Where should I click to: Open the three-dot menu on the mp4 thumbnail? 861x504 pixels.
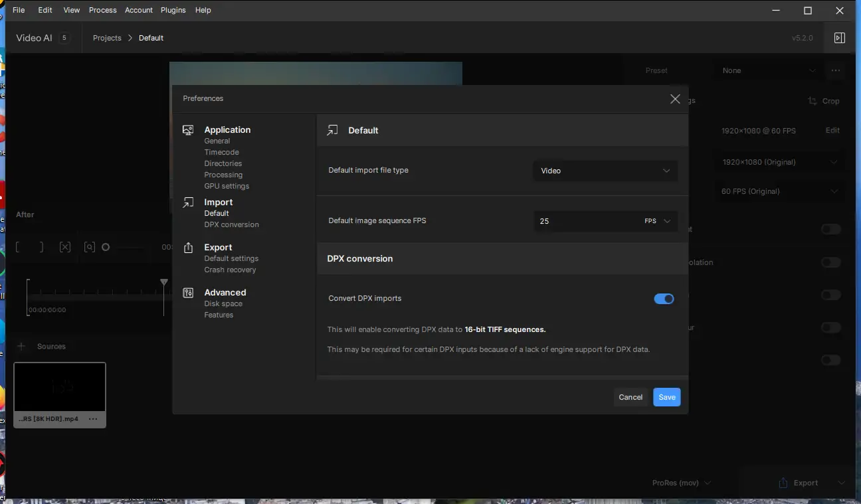click(93, 419)
